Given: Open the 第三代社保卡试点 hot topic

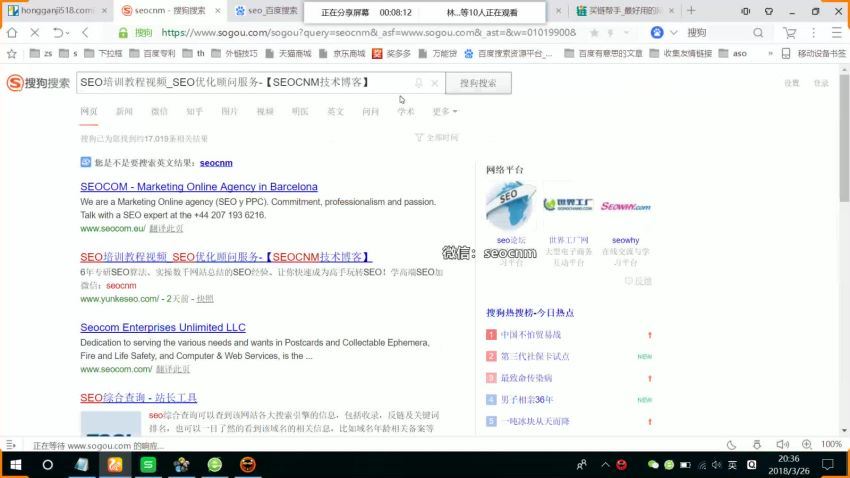Looking at the screenshot, I should (x=535, y=357).
